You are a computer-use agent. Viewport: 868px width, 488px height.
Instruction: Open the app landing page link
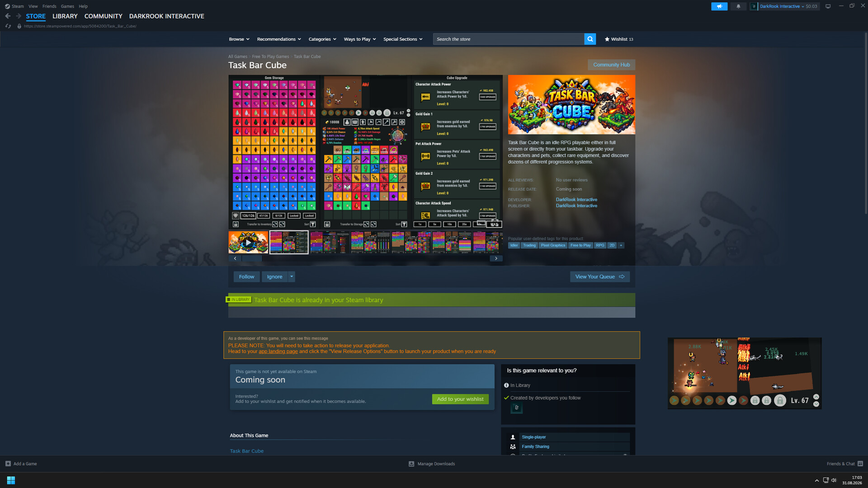278,352
